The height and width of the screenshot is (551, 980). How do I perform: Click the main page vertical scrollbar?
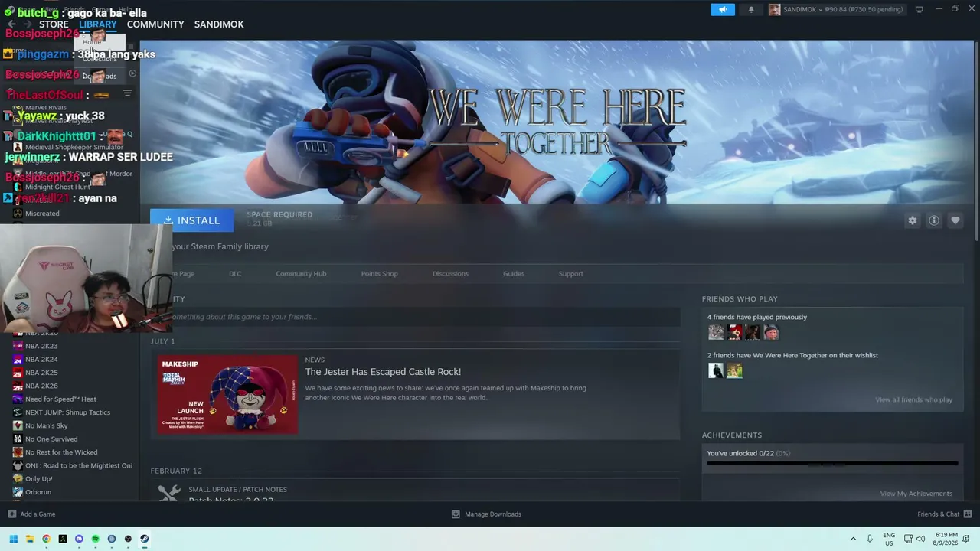pos(976,142)
